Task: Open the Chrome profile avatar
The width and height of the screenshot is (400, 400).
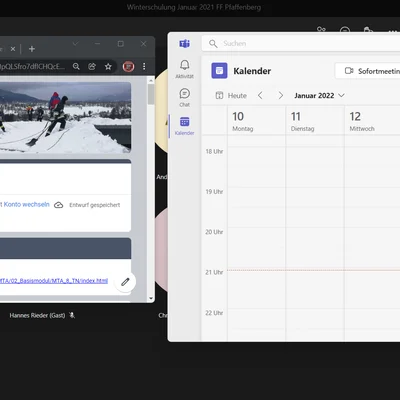Action: coord(128,66)
